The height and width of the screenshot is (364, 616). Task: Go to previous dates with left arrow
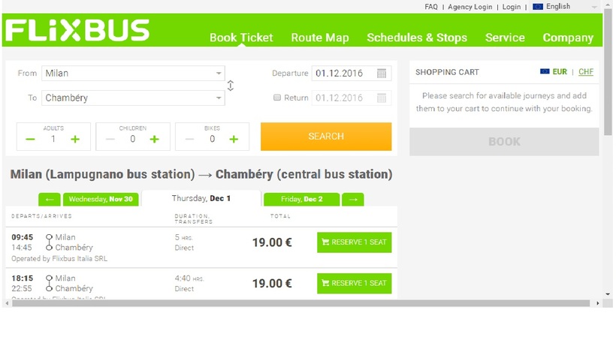click(x=49, y=200)
